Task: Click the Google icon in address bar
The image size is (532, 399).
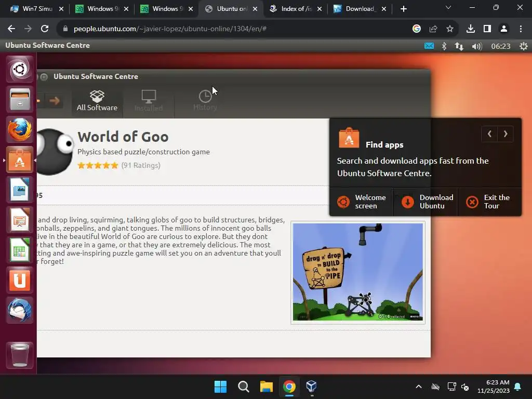Action: (416, 29)
